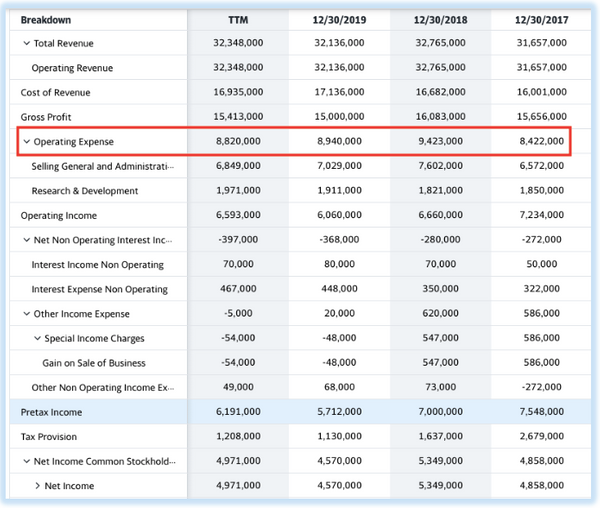The width and height of the screenshot is (600, 508).
Task: Expand the Net Income row chevron
Action: click(x=37, y=486)
